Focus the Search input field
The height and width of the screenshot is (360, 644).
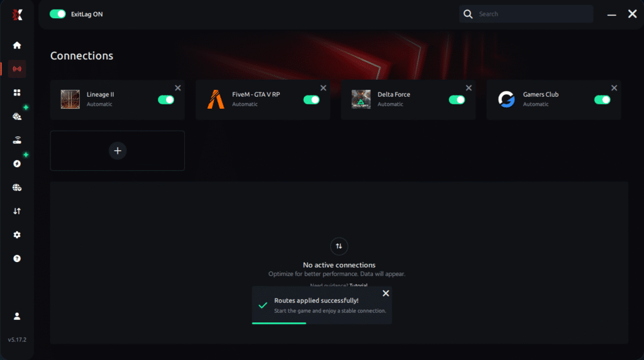526,14
